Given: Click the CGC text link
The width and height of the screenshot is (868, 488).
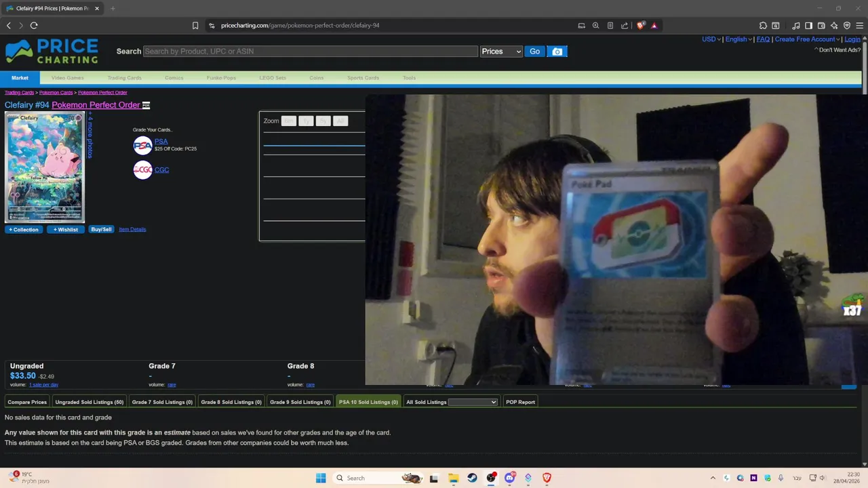Looking at the screenshot, I should click(x=161, y=170).
